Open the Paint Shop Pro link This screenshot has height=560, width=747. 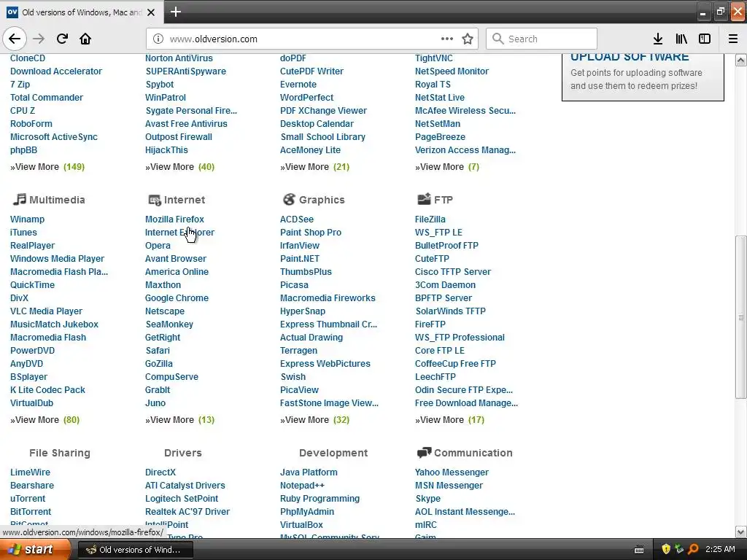click(311, 233)
